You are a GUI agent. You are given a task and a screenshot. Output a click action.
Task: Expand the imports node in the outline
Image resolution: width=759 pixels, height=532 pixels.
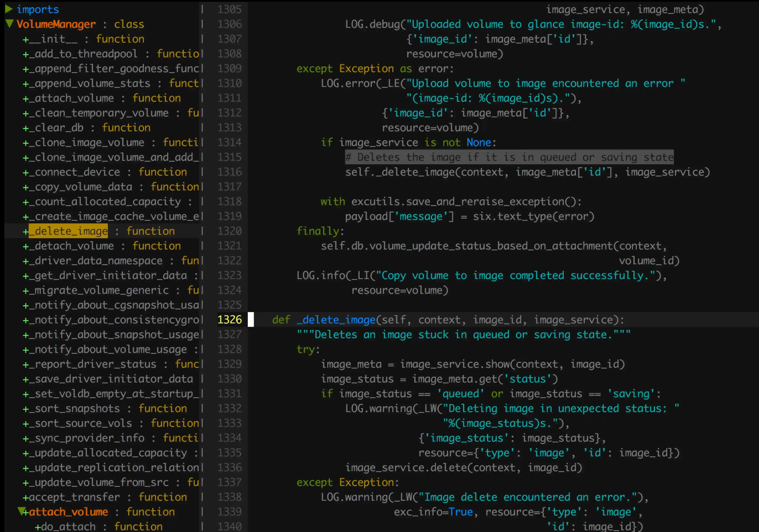(x=9, y=9)
